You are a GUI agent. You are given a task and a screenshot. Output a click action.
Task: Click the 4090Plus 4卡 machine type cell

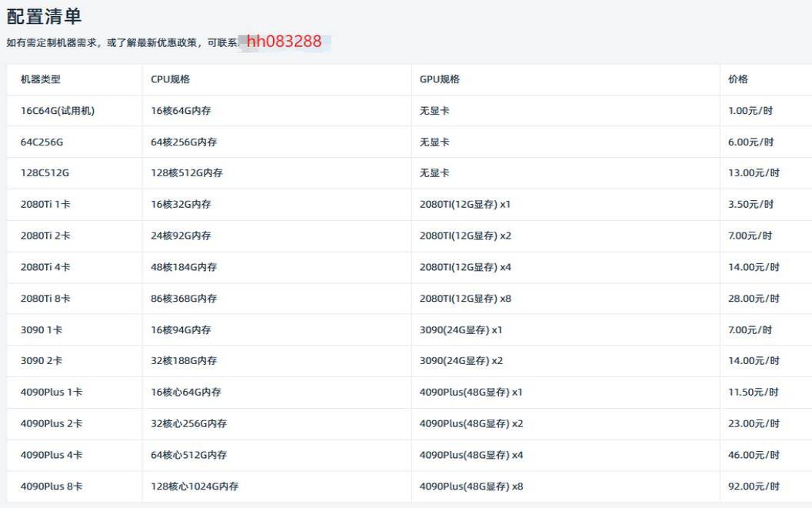pyautogui.click(x=52, y=455)
